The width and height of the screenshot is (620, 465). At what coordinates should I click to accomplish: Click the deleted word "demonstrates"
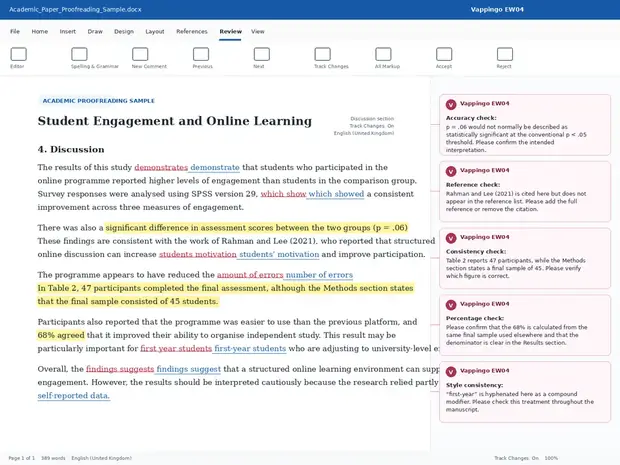tap(161, 167)
